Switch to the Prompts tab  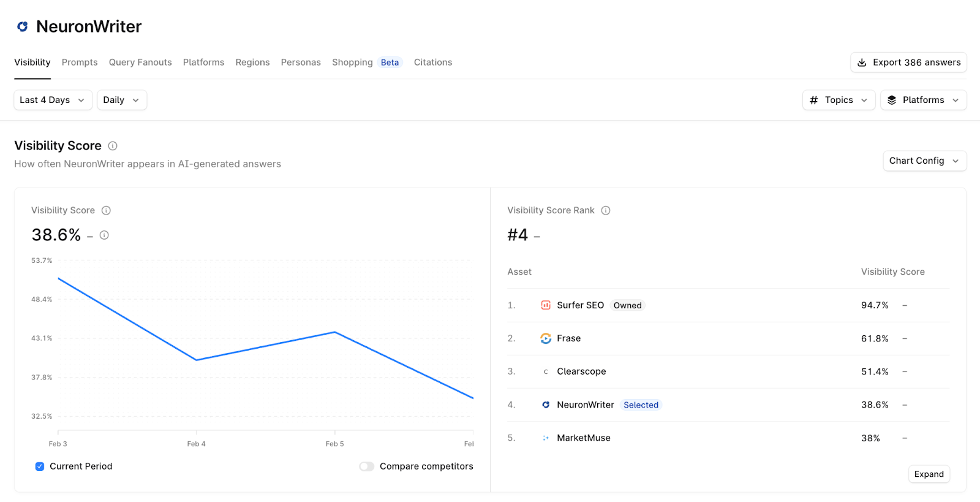tap(80, 63)
